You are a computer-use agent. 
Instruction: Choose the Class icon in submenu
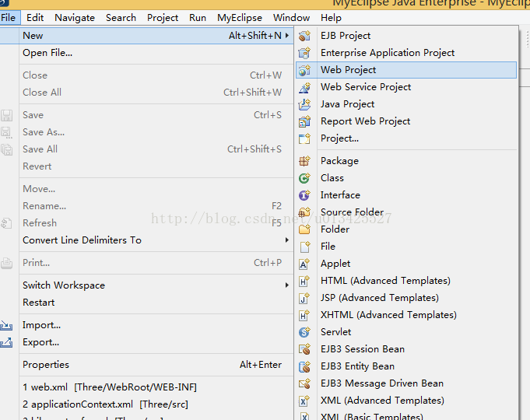(x=304, y=178)
